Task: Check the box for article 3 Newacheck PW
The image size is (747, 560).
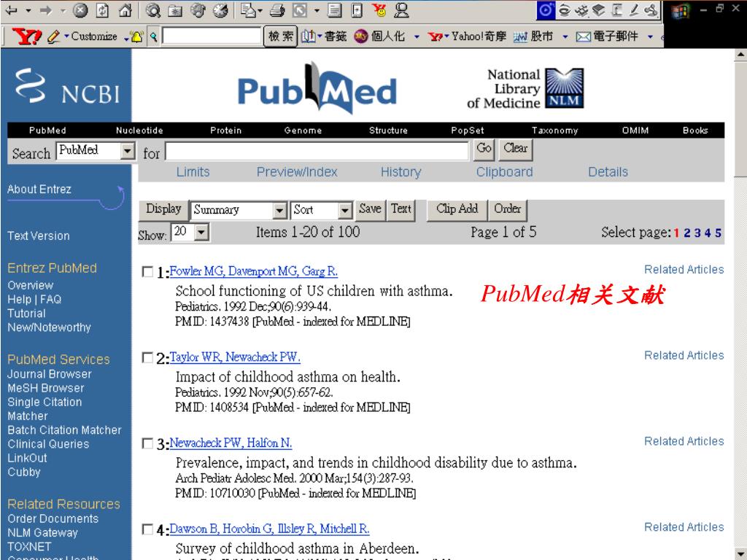Action: (147, 443)
